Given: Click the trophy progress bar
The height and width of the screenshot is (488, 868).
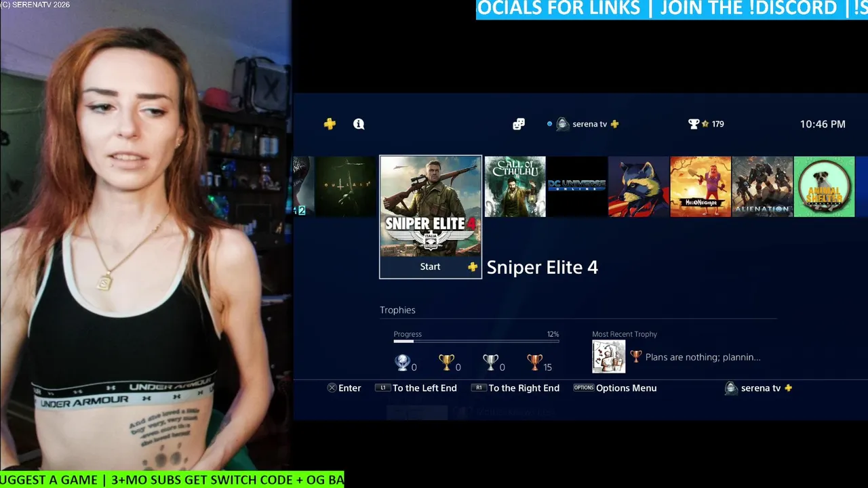Looking at the screenshot, I should 476,341.
